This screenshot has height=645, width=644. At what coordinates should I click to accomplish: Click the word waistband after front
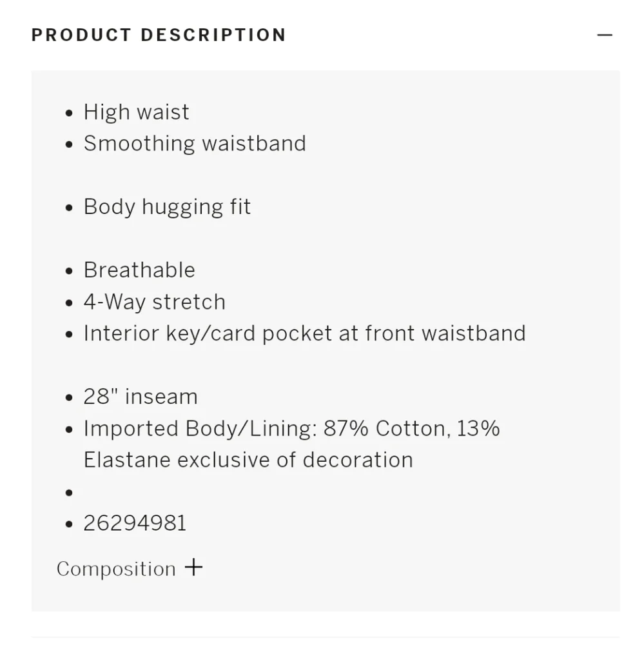pyautogui.click(x=474, y=333)
